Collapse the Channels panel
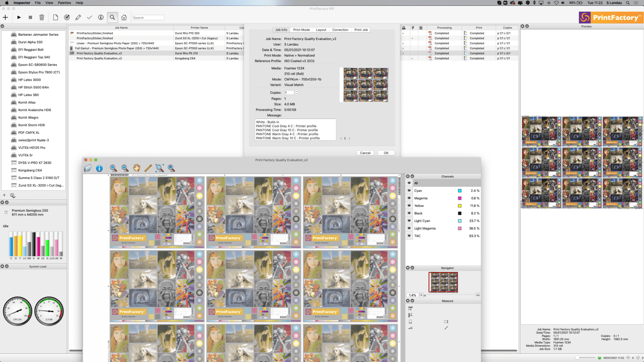 [413, 176]
